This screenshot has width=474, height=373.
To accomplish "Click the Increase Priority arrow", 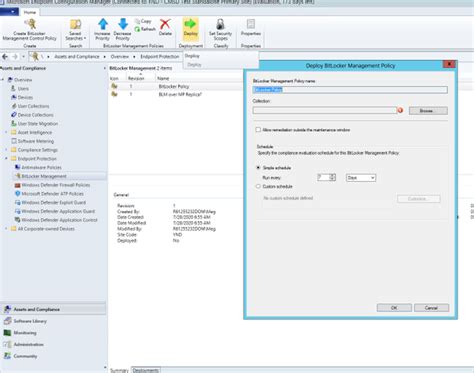I will click(103, 24).
